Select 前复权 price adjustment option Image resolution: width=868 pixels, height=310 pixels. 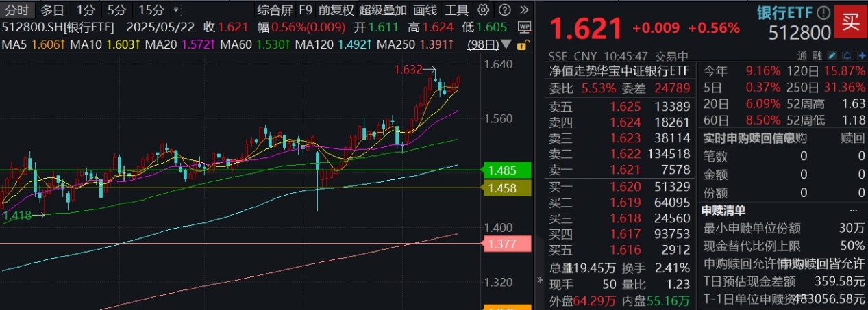tap(336, 10)
